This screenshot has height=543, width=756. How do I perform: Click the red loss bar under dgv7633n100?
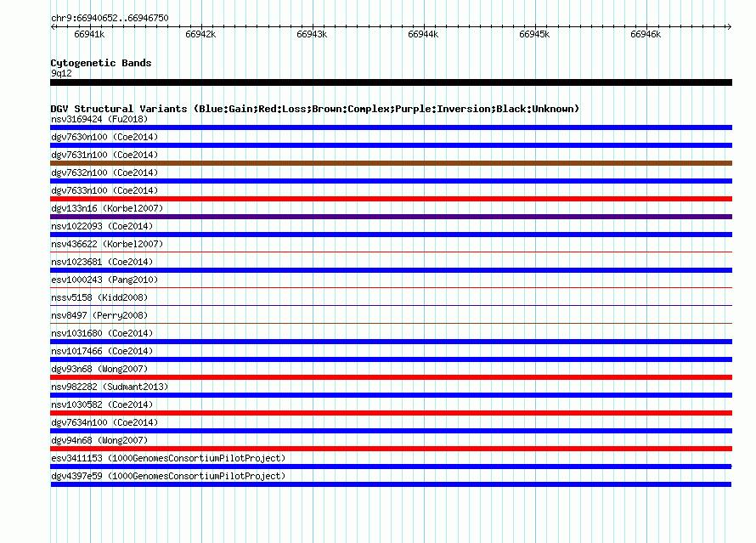point(391,199)
